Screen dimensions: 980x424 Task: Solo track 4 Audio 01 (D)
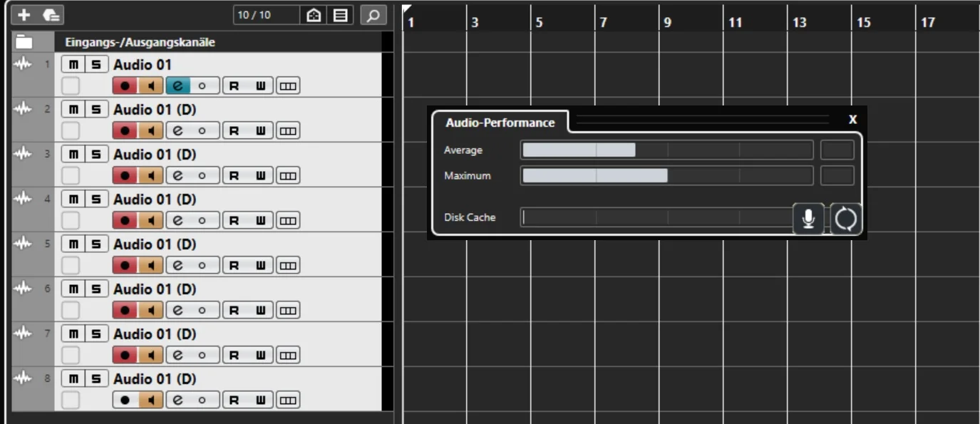(97, 199)
